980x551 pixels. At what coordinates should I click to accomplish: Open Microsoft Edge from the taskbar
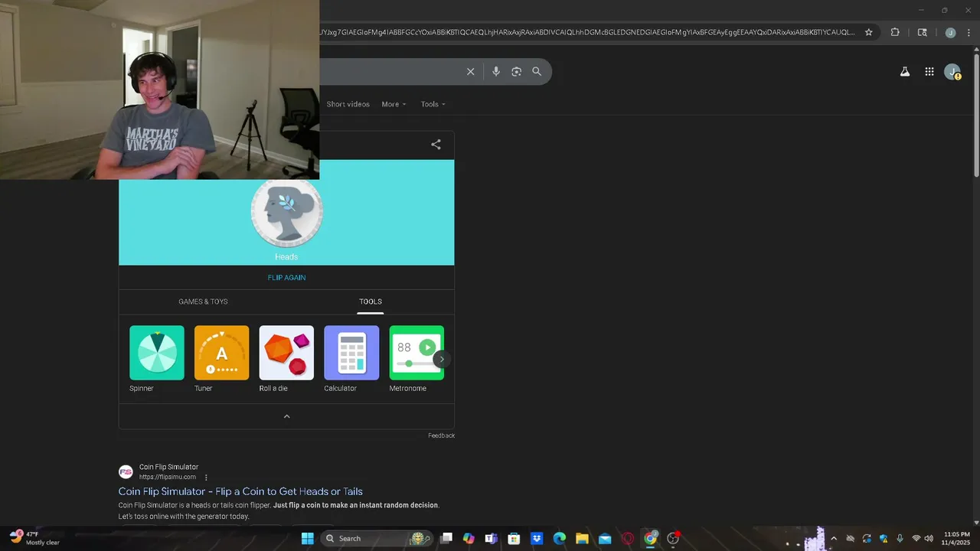pyautogui.click(x=560, y=538)
